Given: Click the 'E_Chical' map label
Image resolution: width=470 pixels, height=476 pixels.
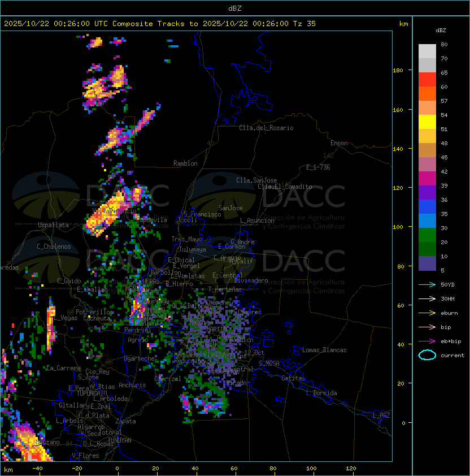Looking at the screenshot, I should 181,260.
